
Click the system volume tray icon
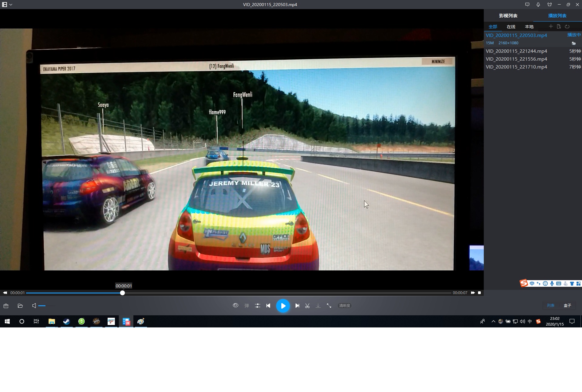point(522,321)
